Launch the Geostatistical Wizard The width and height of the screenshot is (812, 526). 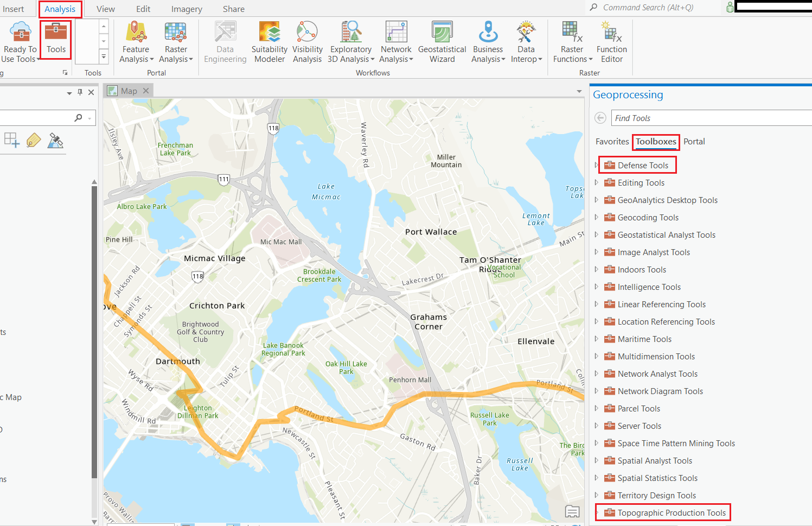442,41
